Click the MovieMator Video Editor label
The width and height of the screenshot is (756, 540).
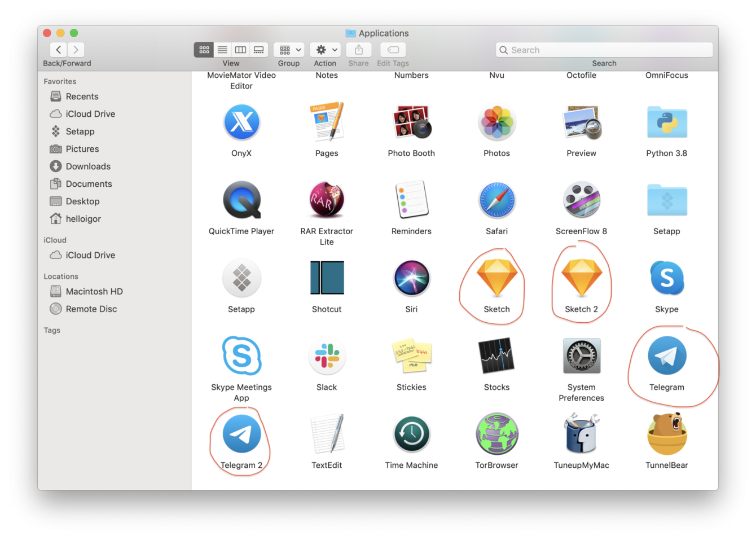(x=241, y=80)
